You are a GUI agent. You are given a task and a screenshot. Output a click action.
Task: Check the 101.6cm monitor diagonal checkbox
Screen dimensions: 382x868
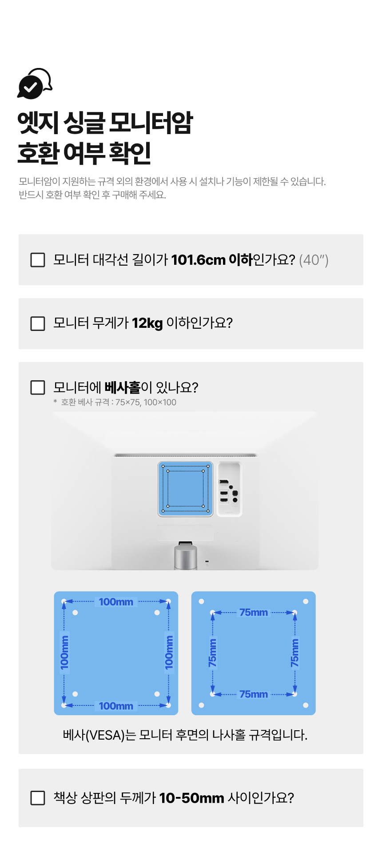[x=38, y=260]
